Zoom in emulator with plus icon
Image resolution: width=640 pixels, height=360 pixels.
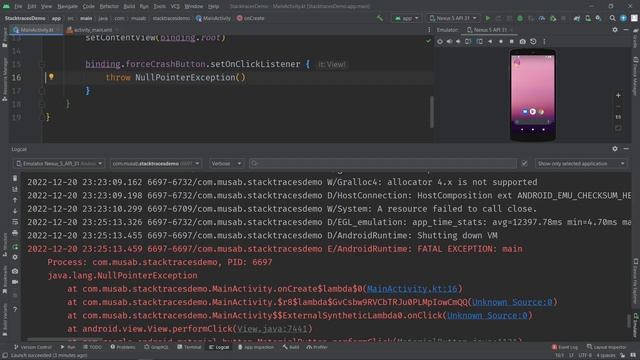pos(618,95)
